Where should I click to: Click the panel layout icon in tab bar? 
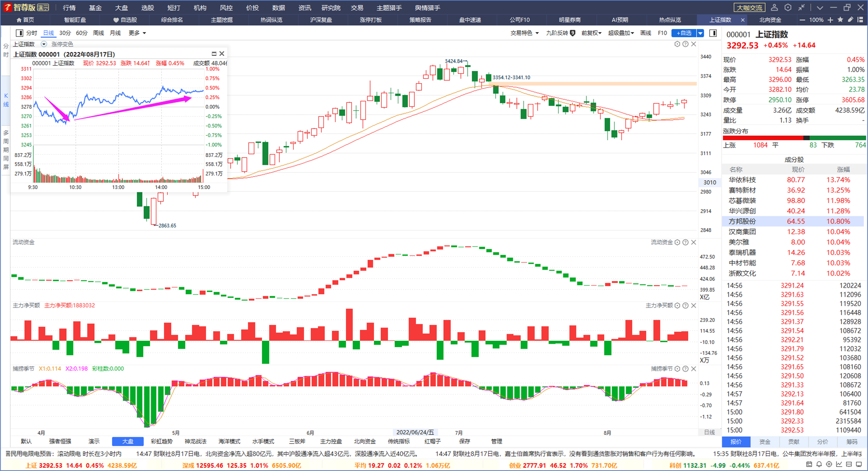pyautogui.click(x=860, y=20)
